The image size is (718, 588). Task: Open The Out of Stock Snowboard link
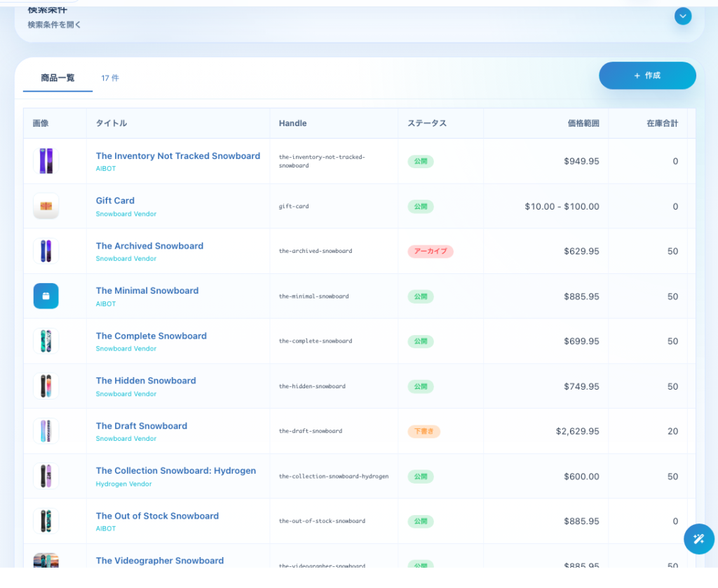157,516
